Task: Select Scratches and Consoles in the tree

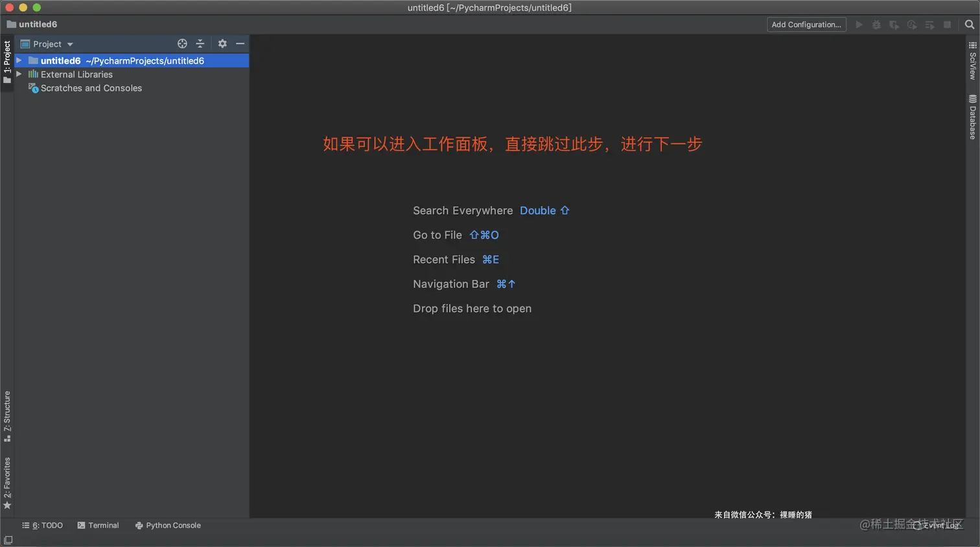Action: 91,88
